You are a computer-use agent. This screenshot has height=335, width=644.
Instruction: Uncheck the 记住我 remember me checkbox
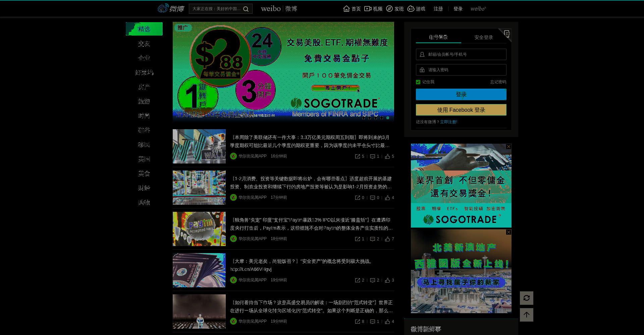click(418, 82)
